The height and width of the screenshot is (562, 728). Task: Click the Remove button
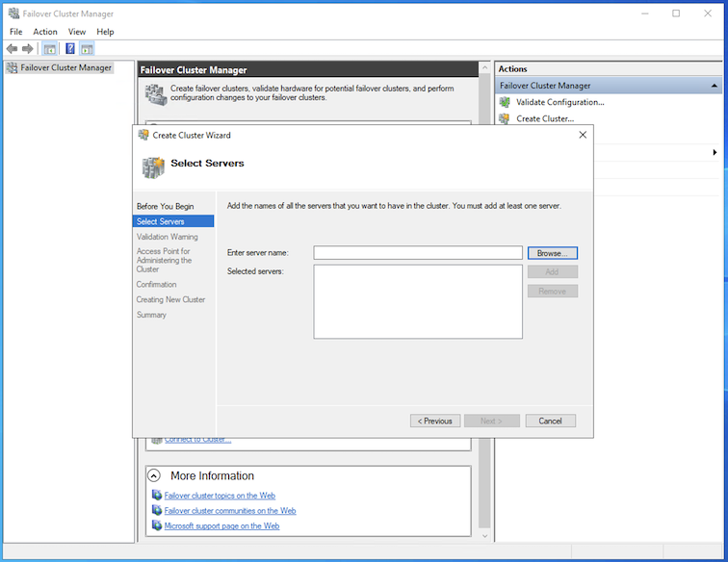click(x=553, y=291)
